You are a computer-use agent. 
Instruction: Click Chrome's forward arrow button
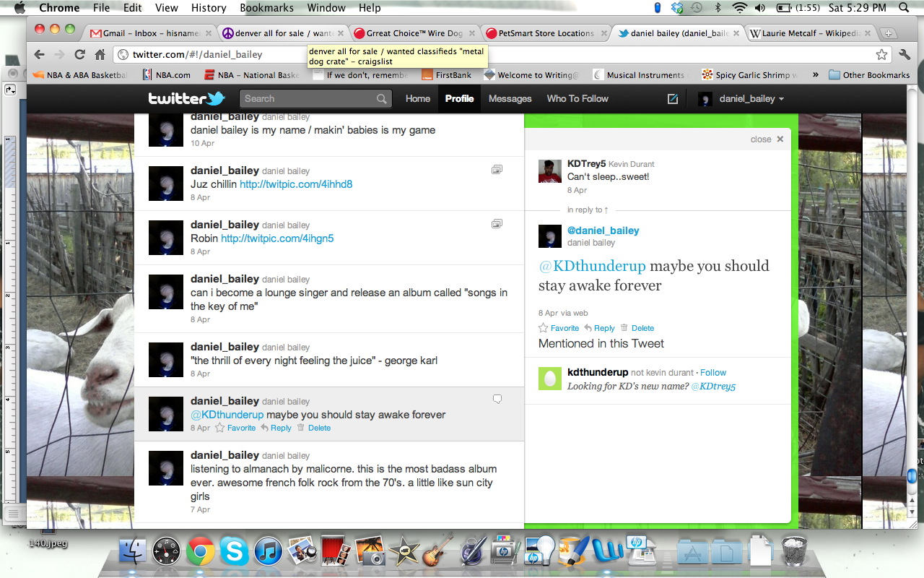(x=59, y=54)
